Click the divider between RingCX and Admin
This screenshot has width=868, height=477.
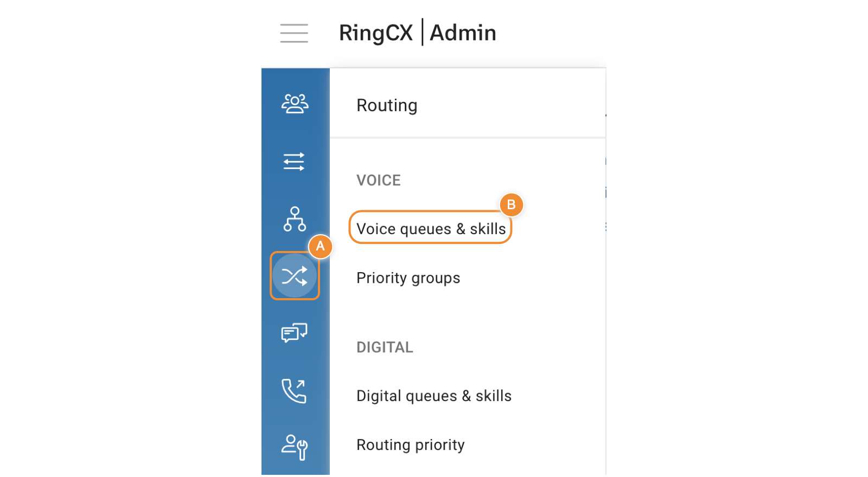(x=422, y=33)
